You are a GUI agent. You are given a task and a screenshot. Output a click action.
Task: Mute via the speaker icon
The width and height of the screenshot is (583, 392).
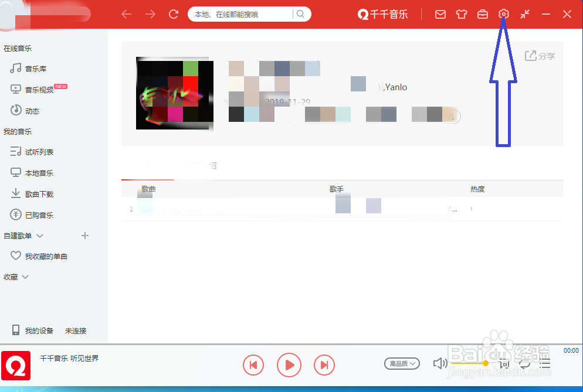click(440, 363)
